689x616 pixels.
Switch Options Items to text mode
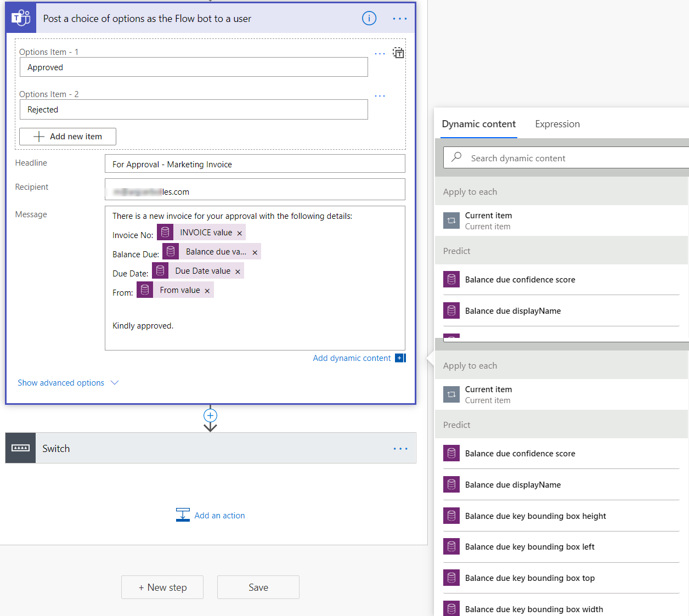[x=399, y=53]
